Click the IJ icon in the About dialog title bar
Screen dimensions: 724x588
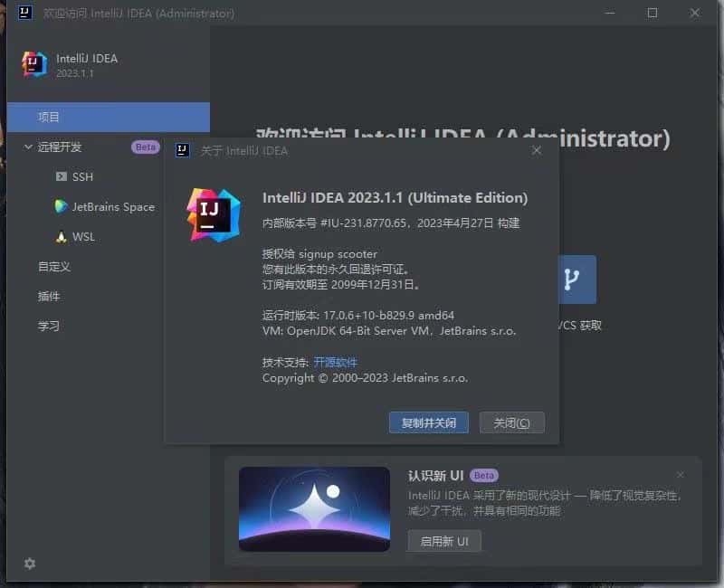click(x=183, y=150)
